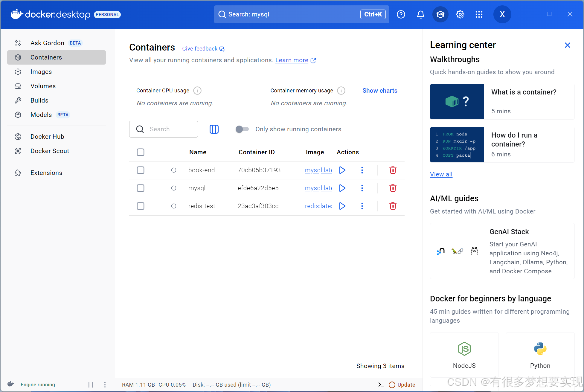The image size is (584, 392).
Task: Open the column display options icon
Action: pyautogui.click(x=214, y=129)
